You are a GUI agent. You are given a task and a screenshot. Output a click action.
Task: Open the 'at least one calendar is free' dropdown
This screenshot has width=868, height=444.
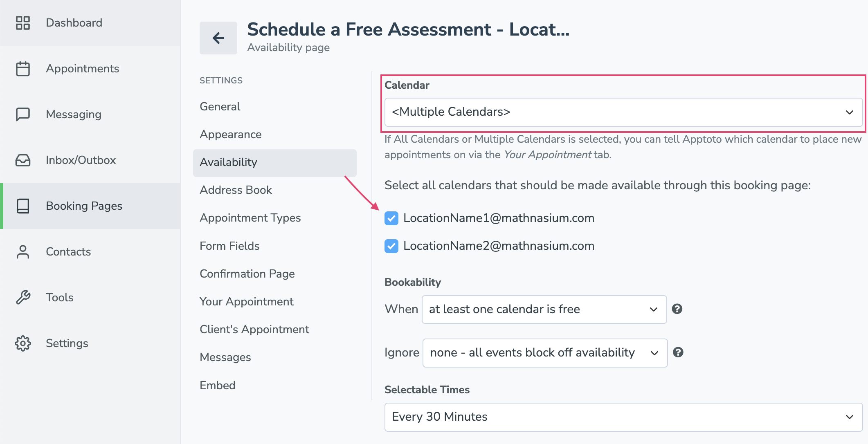544,309
